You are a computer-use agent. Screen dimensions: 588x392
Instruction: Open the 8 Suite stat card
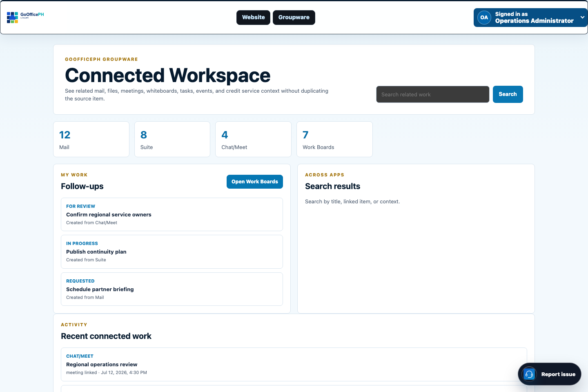coord(172,139)
